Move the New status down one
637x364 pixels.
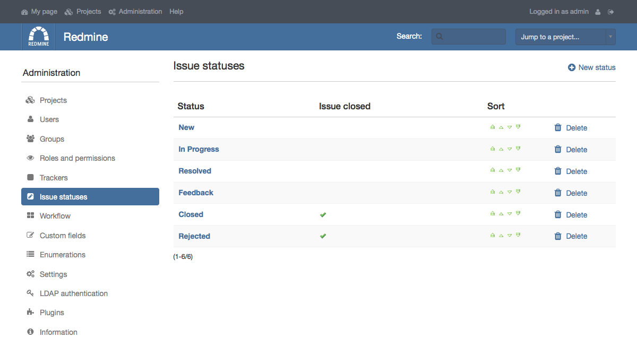510,127
